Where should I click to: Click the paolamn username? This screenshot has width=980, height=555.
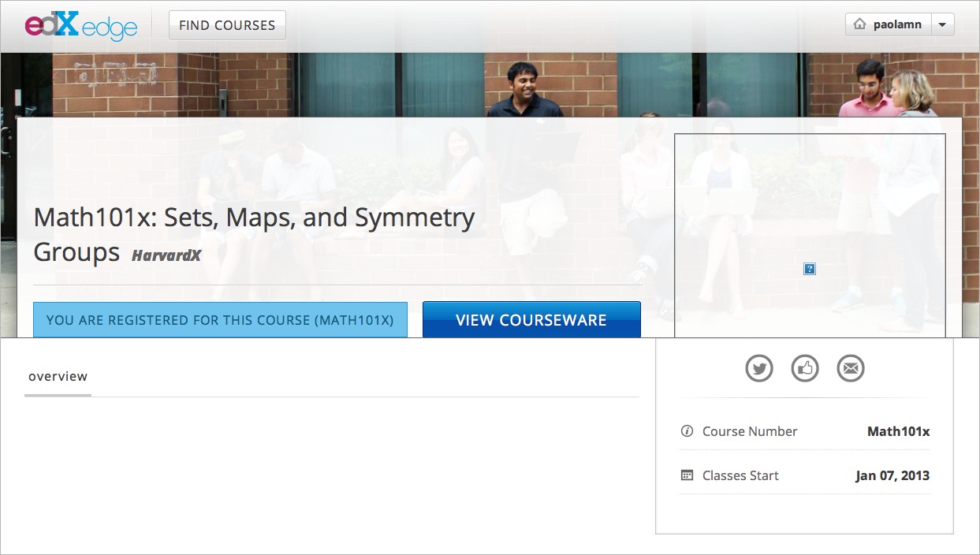pyautogui.click(x=897, y=24)
